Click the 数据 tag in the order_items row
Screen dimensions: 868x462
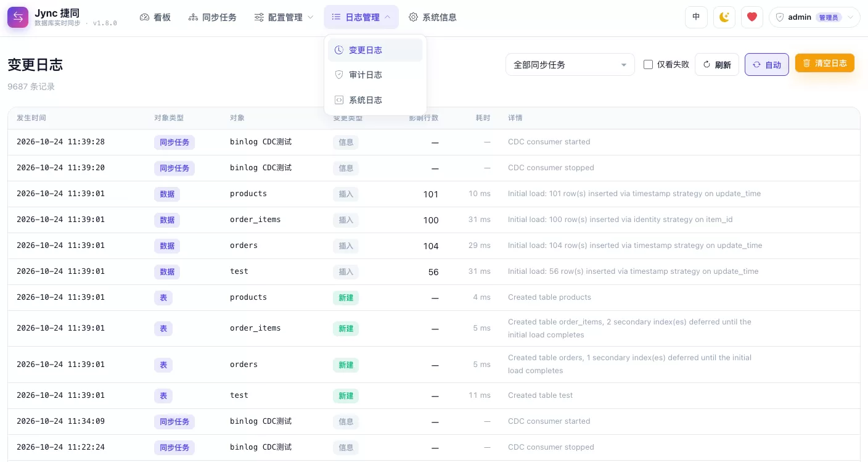[x=167, y=220]
